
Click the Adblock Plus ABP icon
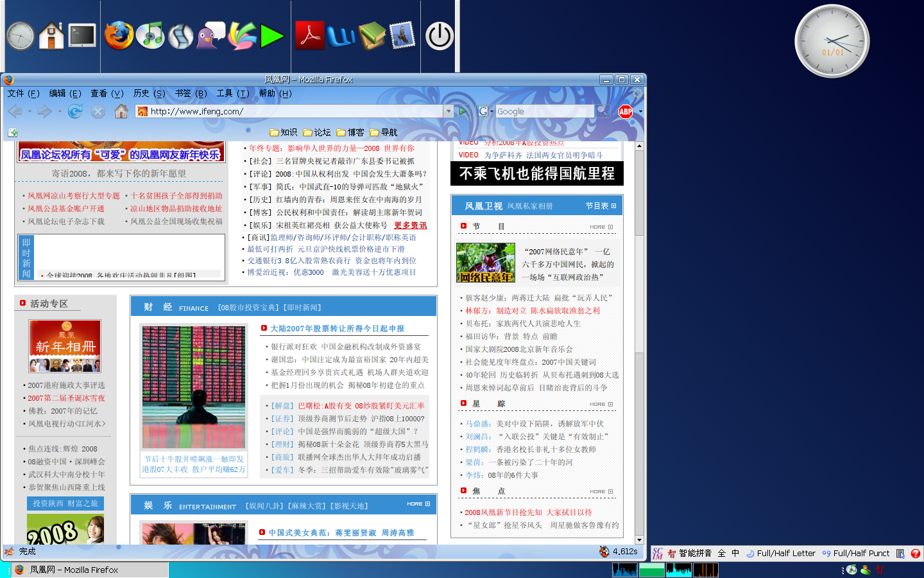click(626, 112)
